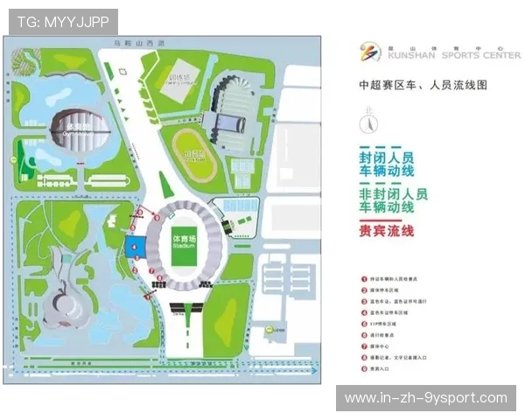Screen dimensions: 525x420
Task: Click the blue dashed line sample in legend
Action: point(380,147)
